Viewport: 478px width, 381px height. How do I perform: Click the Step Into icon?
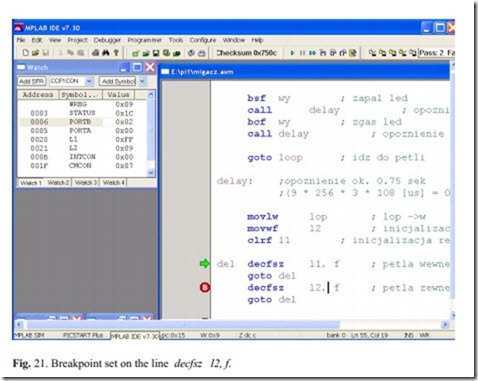(323, 53)
